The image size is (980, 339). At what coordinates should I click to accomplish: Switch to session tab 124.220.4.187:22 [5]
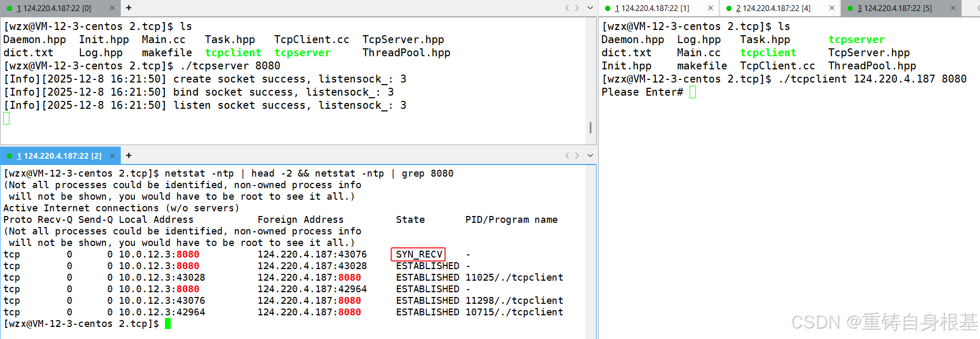[x=901, y=8]
